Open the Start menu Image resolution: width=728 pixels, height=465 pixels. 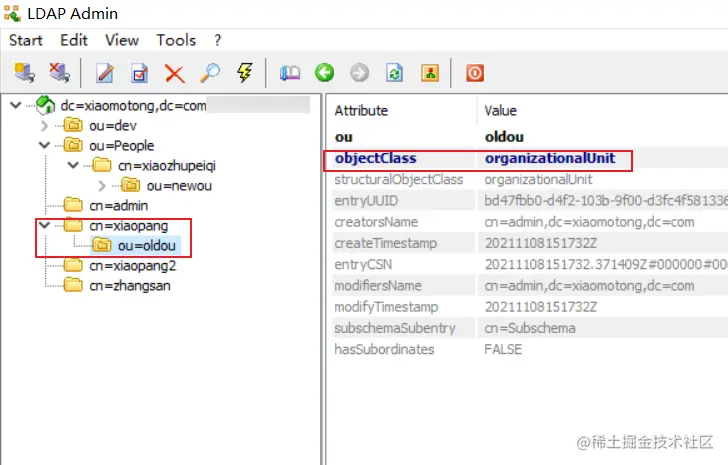point(26,40)
